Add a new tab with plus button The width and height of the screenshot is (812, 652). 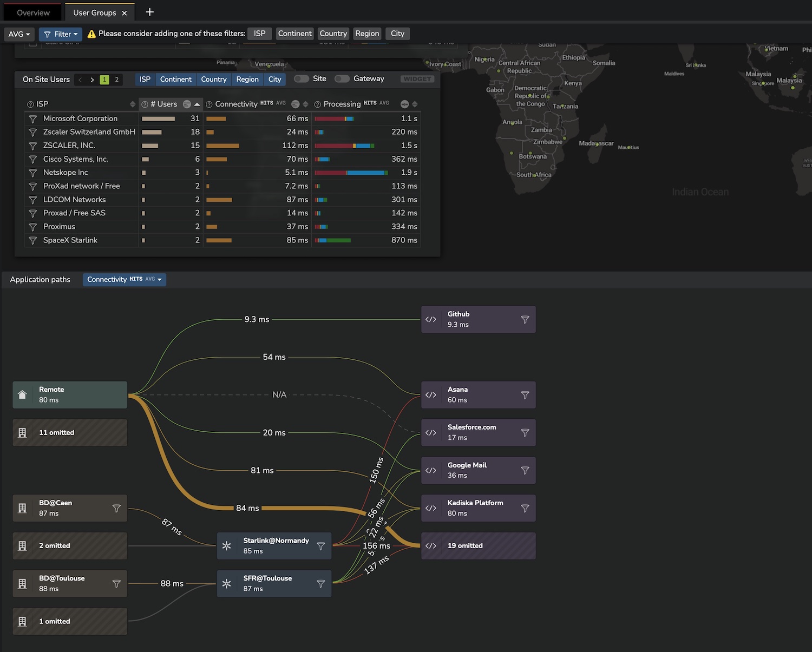point(150,12)
